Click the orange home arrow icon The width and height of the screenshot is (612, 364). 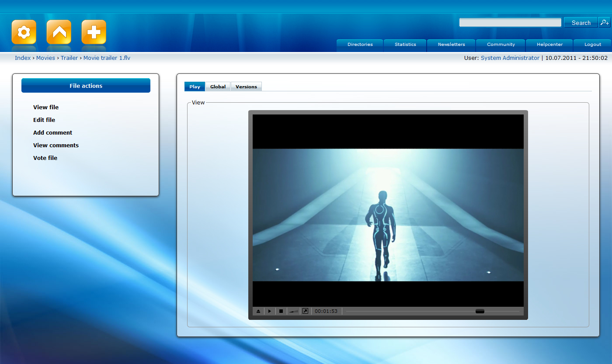pyautogui.click(x=59, y=32)
